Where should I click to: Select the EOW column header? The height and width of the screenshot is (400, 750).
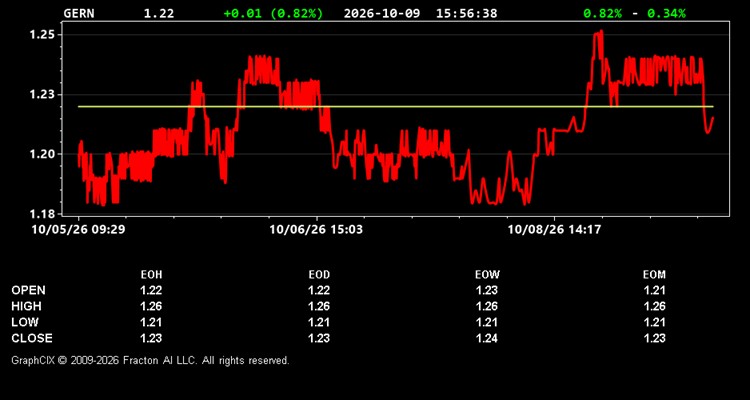pyautogui.click(x=487, y=275)
